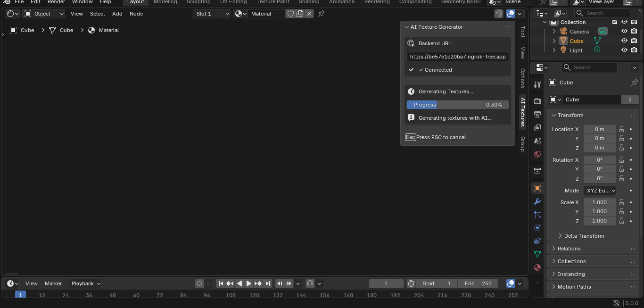Click the Camera data icon in outliner
Viewport: 644px width, 308px height.
[603, 31]
